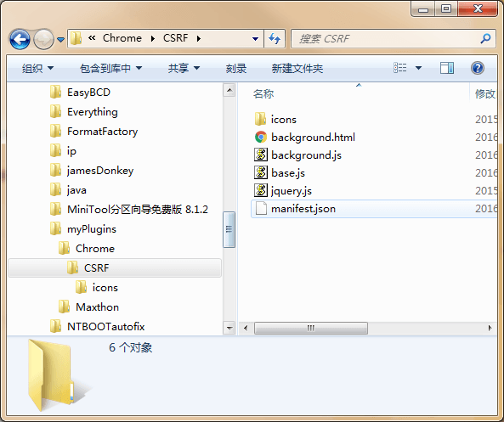Click the blue Back navigation arrow
Viewport: 504px width, 422px height.
(x=20, y=39)
